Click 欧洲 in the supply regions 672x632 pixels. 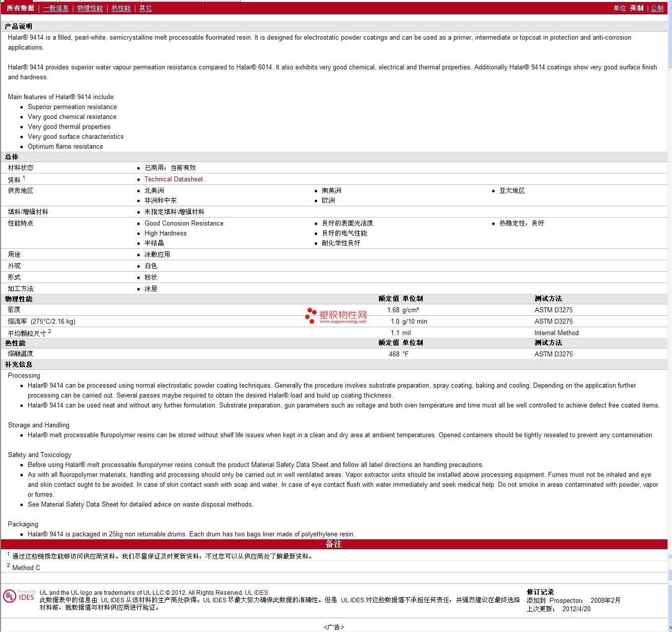pyautogui.click(x=328, y=201)
